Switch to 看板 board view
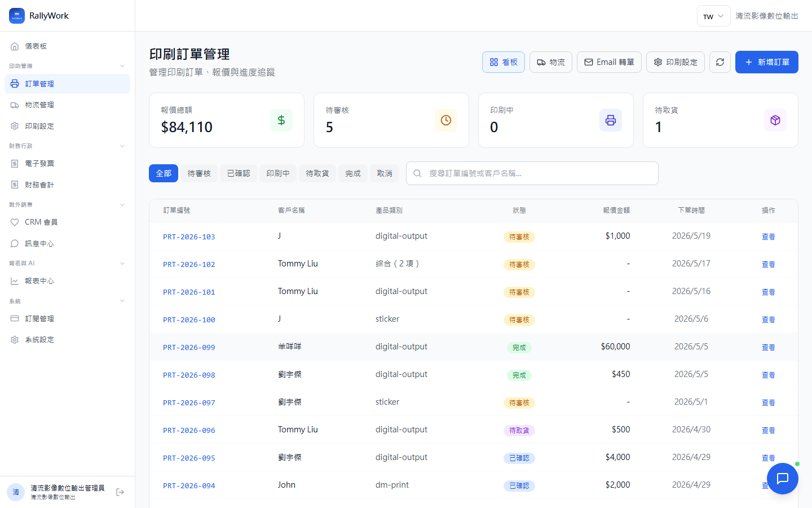The height and width of the screenshot is (508, 812). coord(504,62)
